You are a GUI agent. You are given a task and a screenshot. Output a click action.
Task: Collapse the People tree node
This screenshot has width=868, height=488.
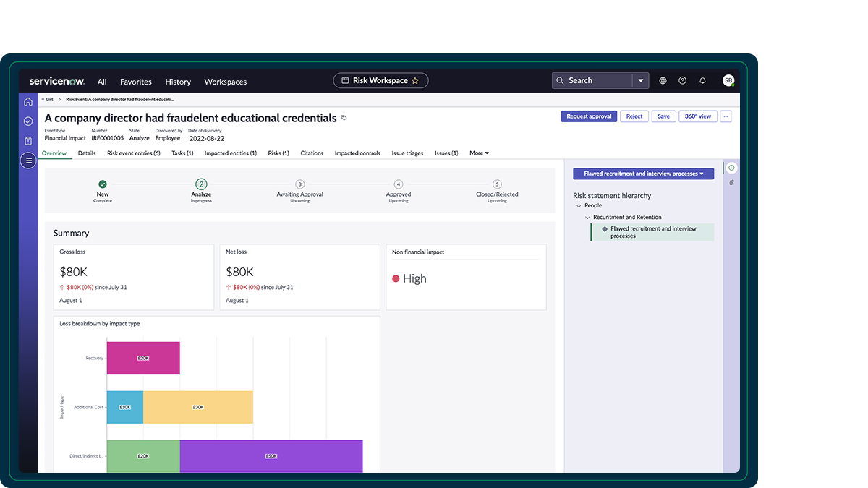coord(579,206)
